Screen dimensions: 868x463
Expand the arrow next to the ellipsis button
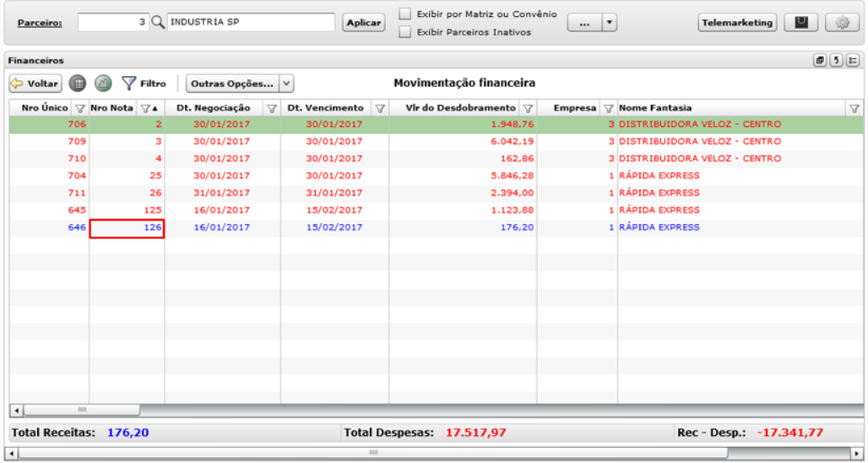pyautogui.click(x=609, y=23)
